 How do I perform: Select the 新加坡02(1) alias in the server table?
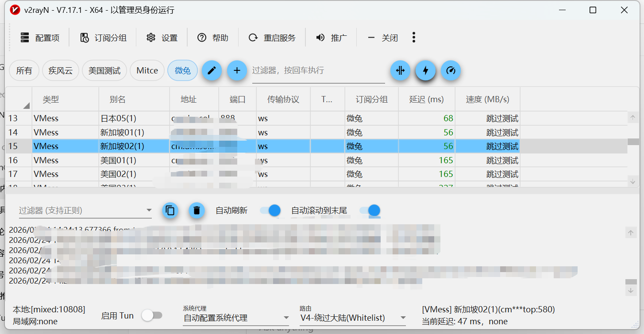click(122, 146)
